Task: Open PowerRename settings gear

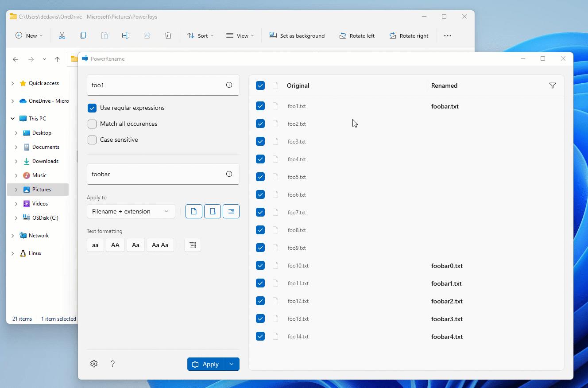Action: click(94, 364)
